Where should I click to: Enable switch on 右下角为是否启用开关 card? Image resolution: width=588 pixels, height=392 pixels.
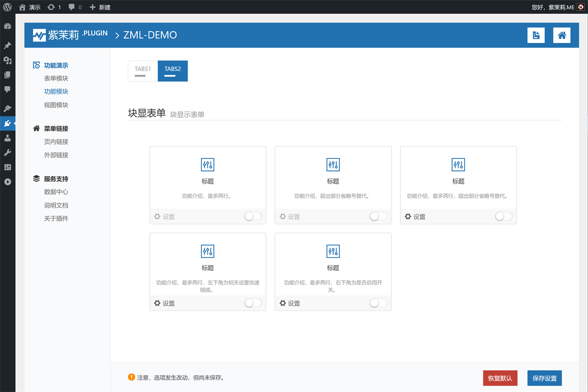(x=378, y=303)
